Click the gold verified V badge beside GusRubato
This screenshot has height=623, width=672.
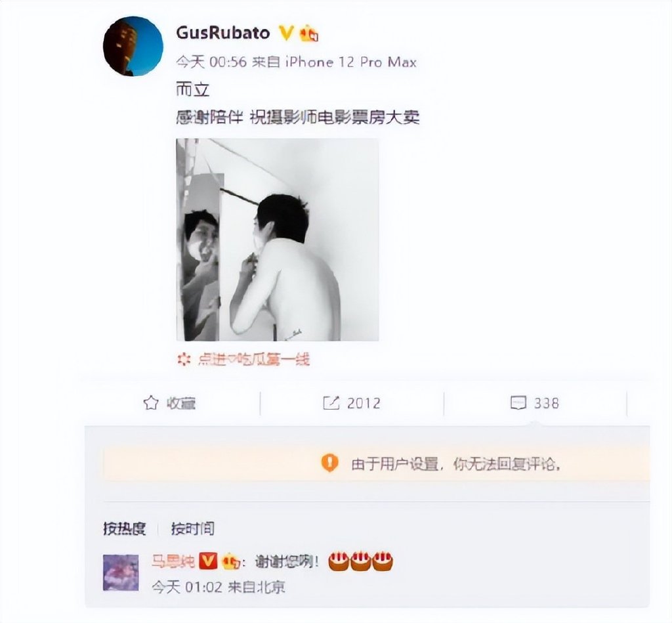pos(286,33)
